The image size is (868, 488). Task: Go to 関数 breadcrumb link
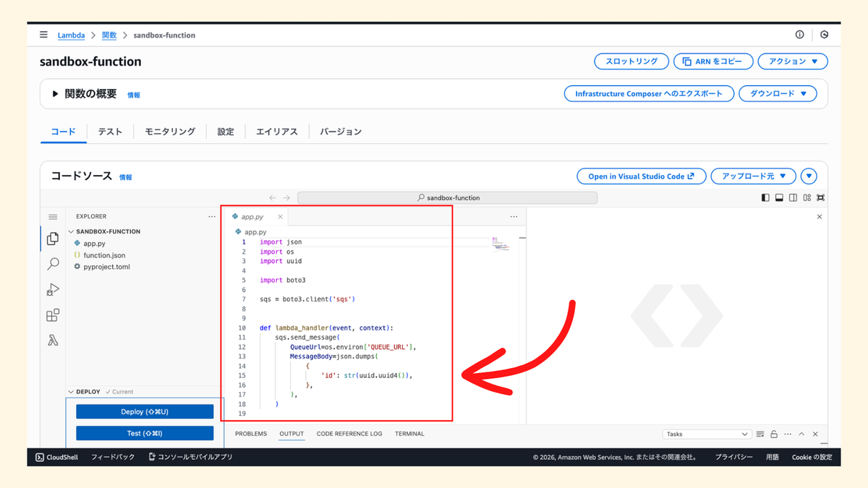[x=109, y=35]
